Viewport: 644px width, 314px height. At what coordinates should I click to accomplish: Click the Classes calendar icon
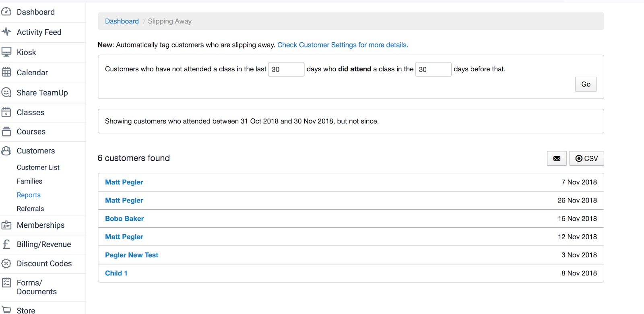pyautogui.click(x=6, y=112)
